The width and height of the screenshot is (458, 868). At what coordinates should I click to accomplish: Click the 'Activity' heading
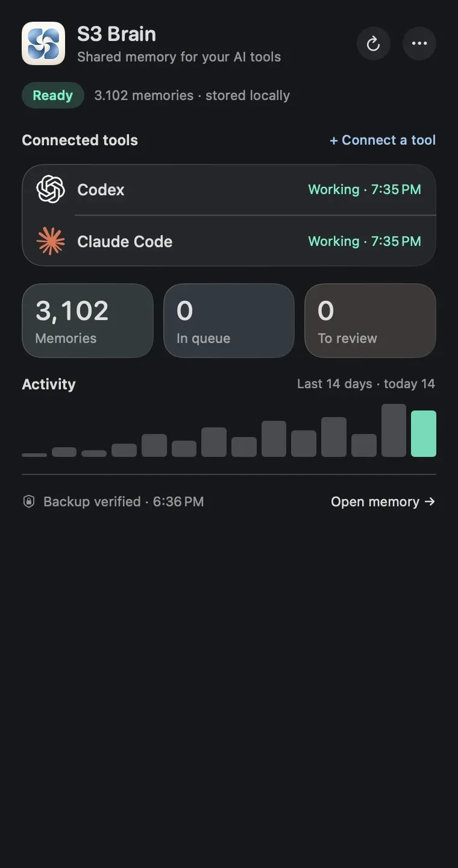[x=49, y=384]
